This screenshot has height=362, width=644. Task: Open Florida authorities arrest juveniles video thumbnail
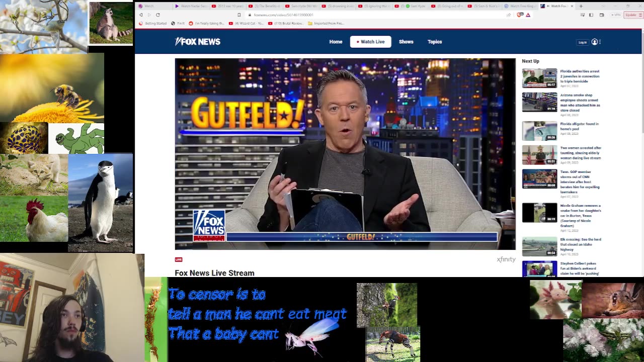(539, 78)
